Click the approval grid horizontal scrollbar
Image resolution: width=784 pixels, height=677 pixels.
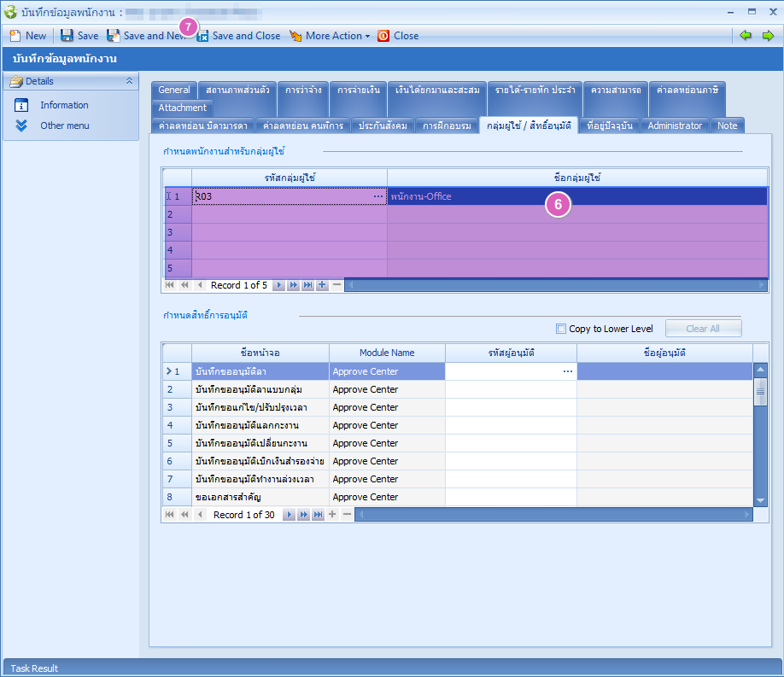[x=553, y=515]
